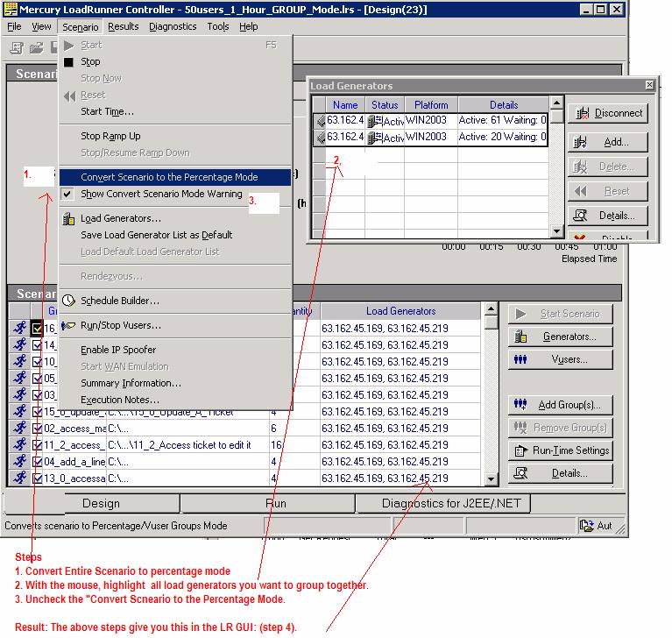Image resolution: width=672 pixels, height=638 pixels.
Task: Click the Vusers... button
Action: click(561, 359)
